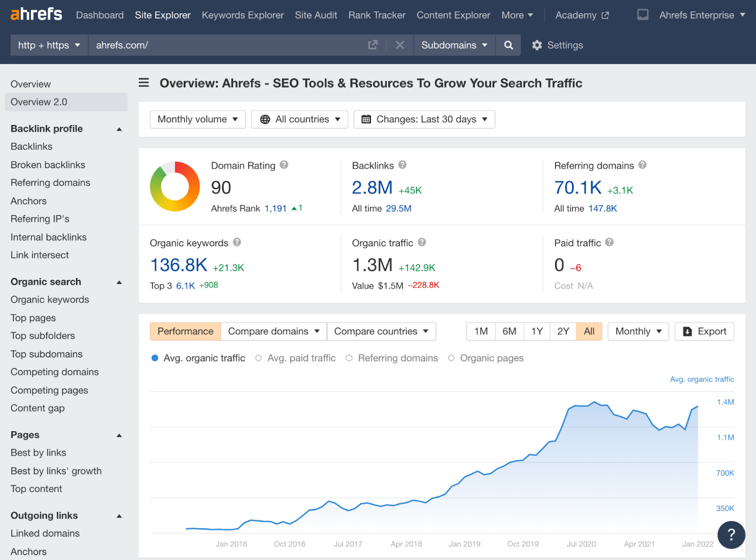756x560 pixels.
Task: Click the Organic traffic help icon
Action: pyautogui.click(x=422, y=242)
